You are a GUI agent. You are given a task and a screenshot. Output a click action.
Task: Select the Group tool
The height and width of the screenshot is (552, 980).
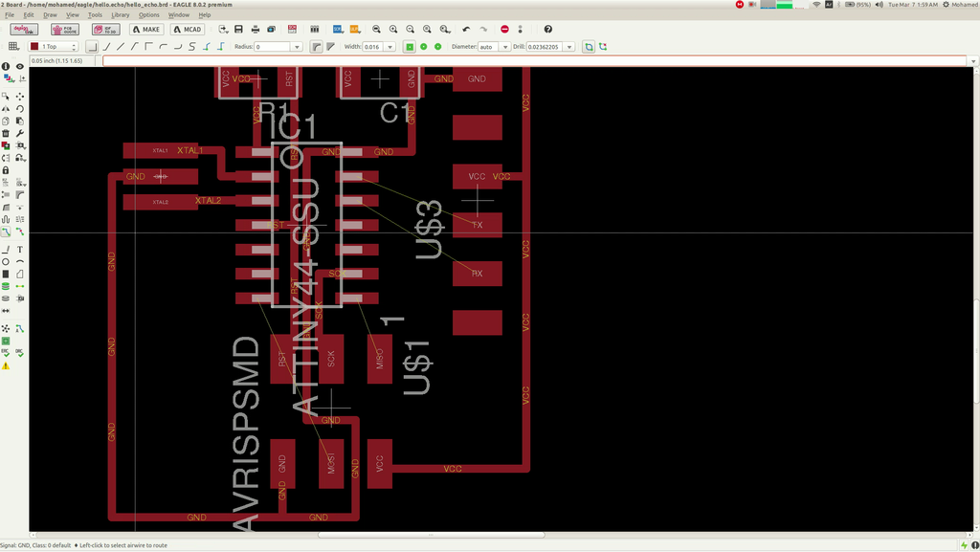(6, 97)
